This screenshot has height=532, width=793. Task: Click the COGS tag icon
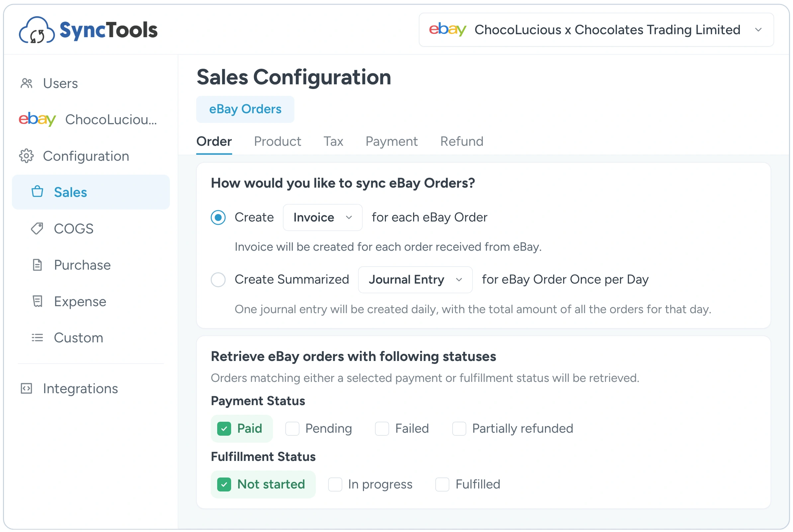(37, 228)
